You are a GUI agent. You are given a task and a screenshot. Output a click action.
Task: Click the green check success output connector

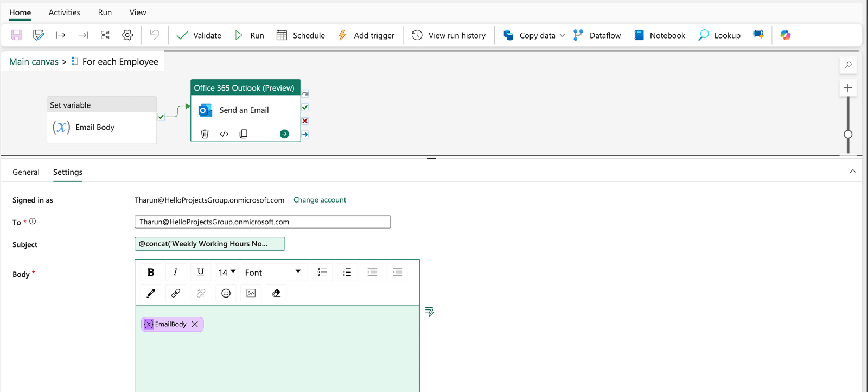tap(305, 108)
